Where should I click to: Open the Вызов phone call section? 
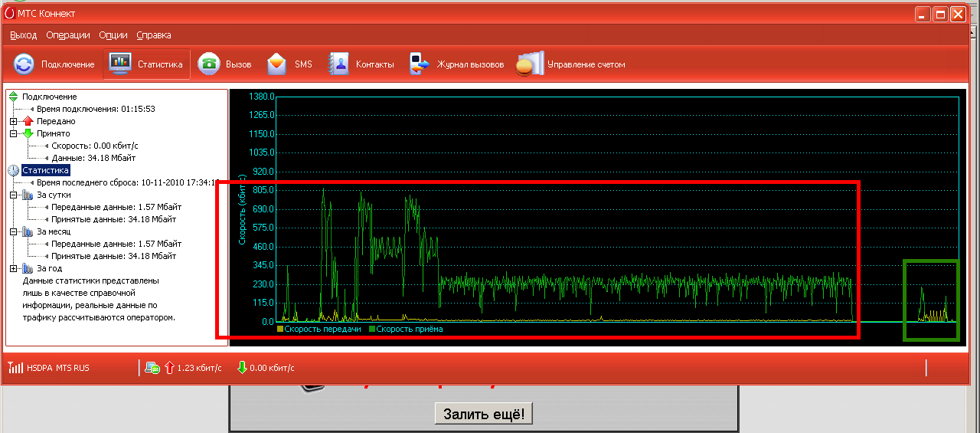(x=225, y=64)
